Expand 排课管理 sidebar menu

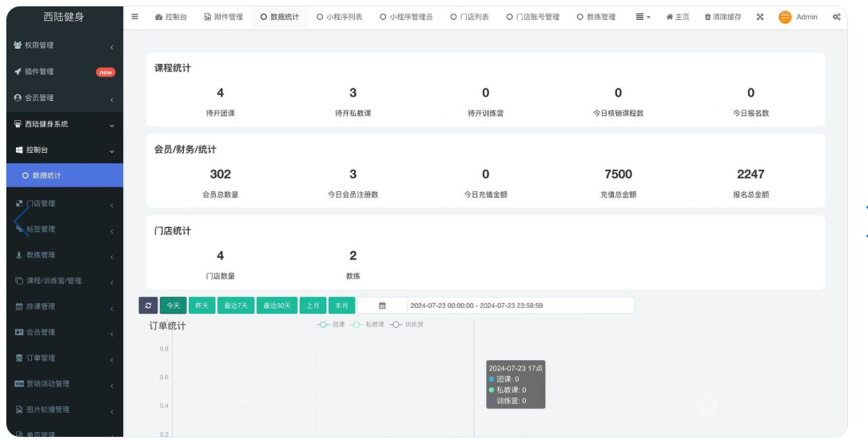click(65, 306)
